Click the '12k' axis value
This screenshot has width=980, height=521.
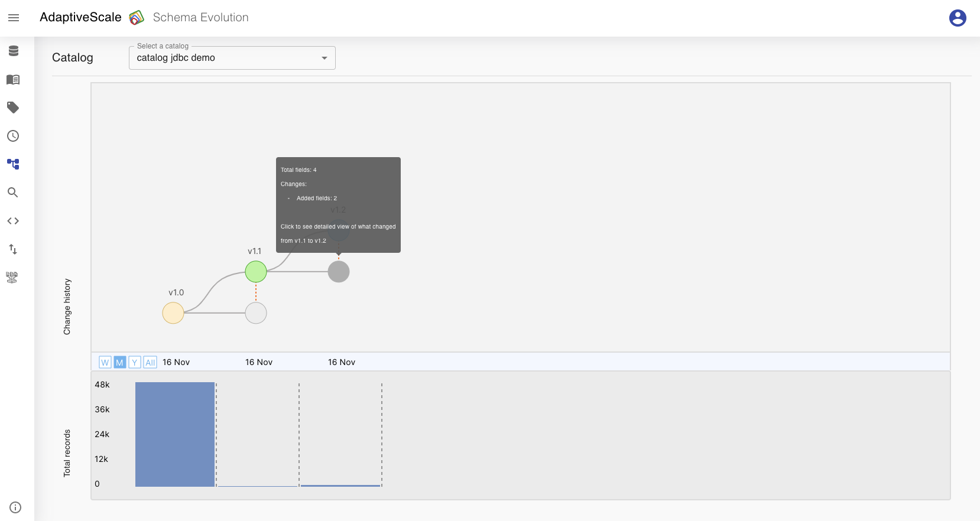coord(101,459)
